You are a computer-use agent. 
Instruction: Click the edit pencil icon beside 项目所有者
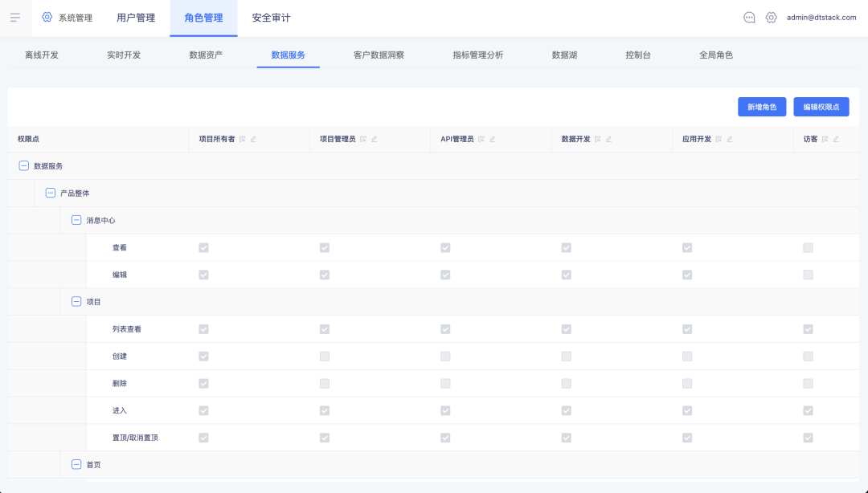click(253, 139)
